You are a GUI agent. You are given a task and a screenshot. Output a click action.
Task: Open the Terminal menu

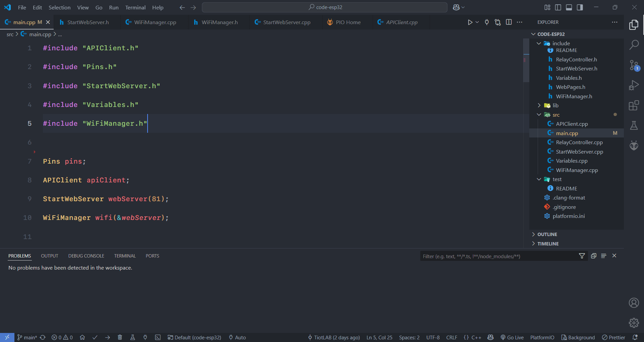(x=135, y=7)
